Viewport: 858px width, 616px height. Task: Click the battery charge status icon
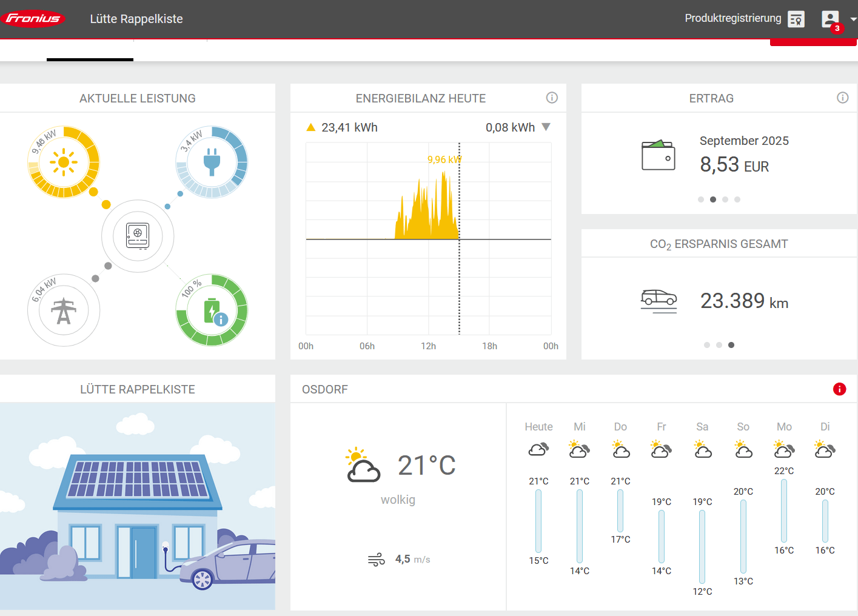tap(212, 310)
